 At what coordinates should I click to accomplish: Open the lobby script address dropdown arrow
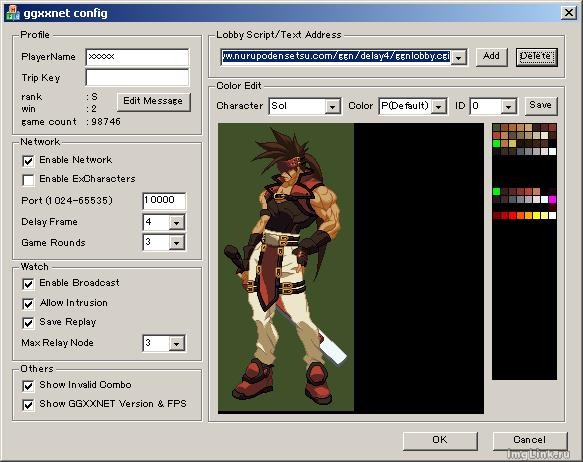pyautogui.click(x=459, y=57)
